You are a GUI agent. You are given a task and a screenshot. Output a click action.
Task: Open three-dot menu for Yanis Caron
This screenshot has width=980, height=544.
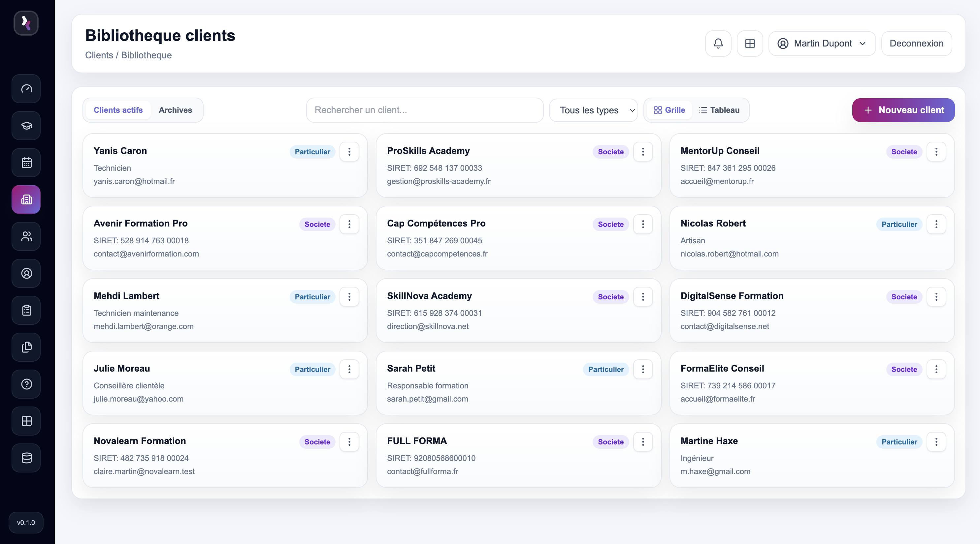349,152
